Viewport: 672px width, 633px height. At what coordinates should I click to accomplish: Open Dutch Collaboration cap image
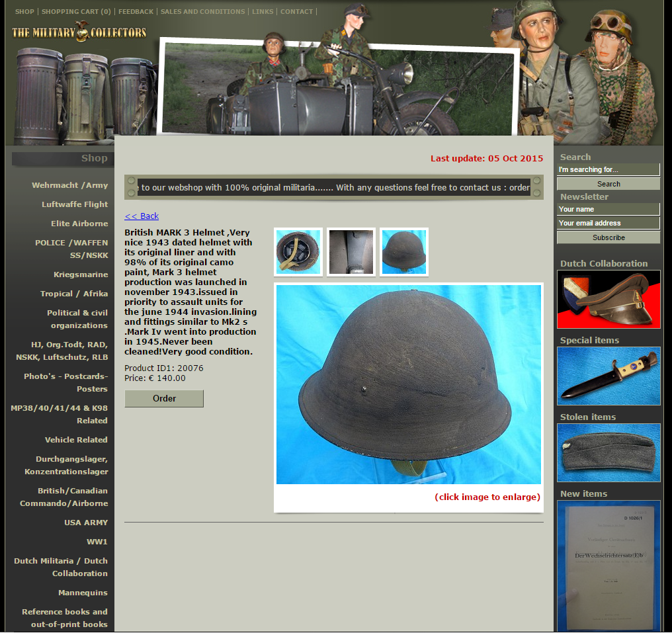point(608,299)
